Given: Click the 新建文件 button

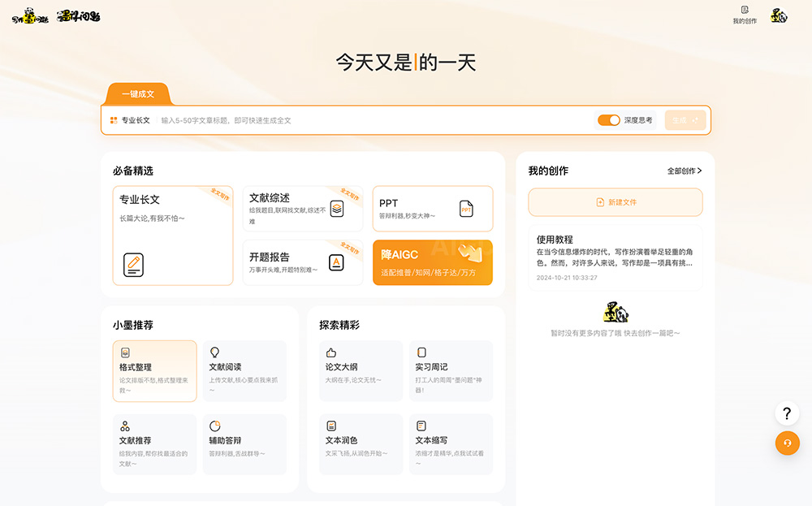Looking at the screenshot, I should tap(615, 201).
